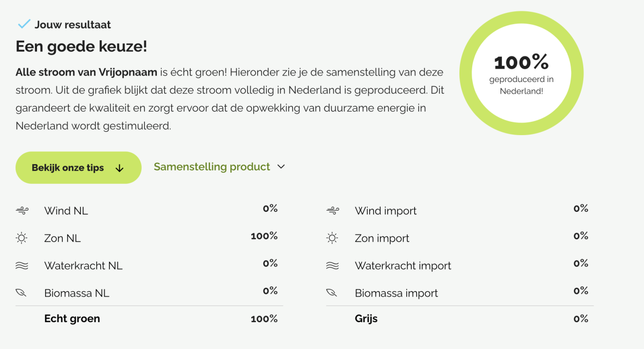
Task: Select the Wind import wind icon
Action: 333,210
